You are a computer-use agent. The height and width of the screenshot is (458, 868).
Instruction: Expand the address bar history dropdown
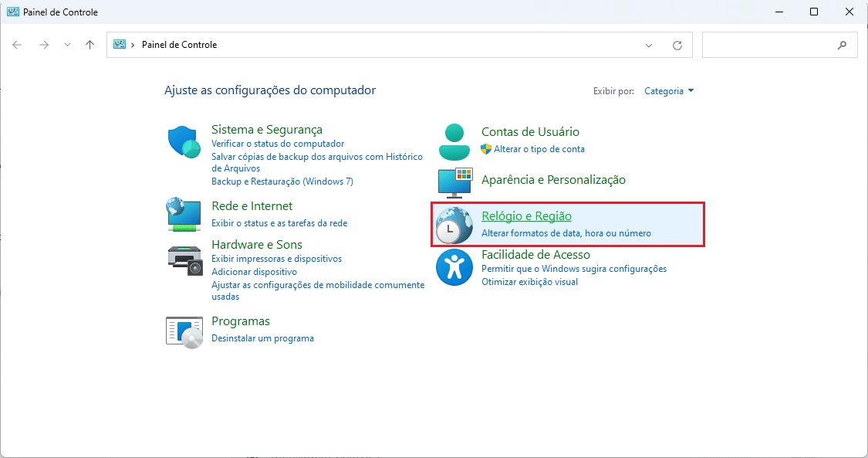pos(649,46)
